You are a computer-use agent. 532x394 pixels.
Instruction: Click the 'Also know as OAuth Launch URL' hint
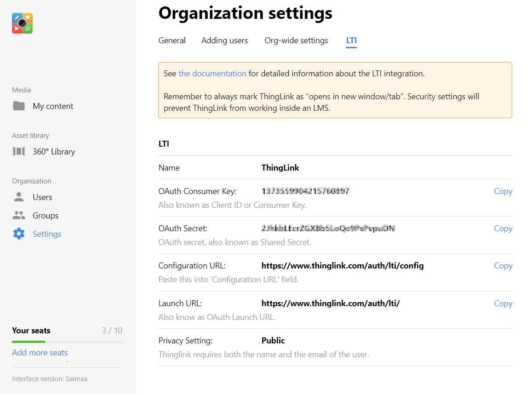(x=217, y=317)
